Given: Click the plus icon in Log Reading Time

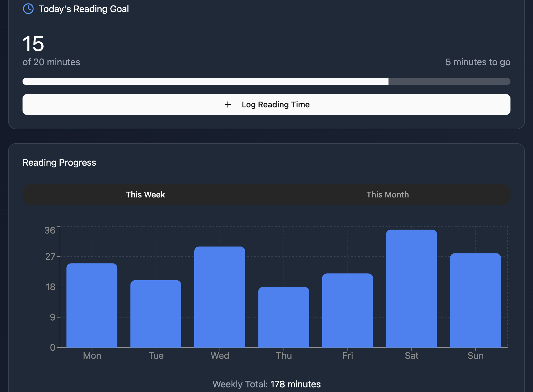Looking at the screenshot, I should 228,104.
